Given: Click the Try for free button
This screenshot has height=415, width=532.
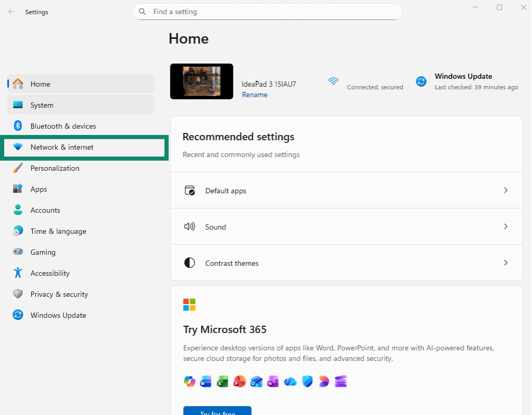Looking at the screenshot, I should [x=217, y=411].
